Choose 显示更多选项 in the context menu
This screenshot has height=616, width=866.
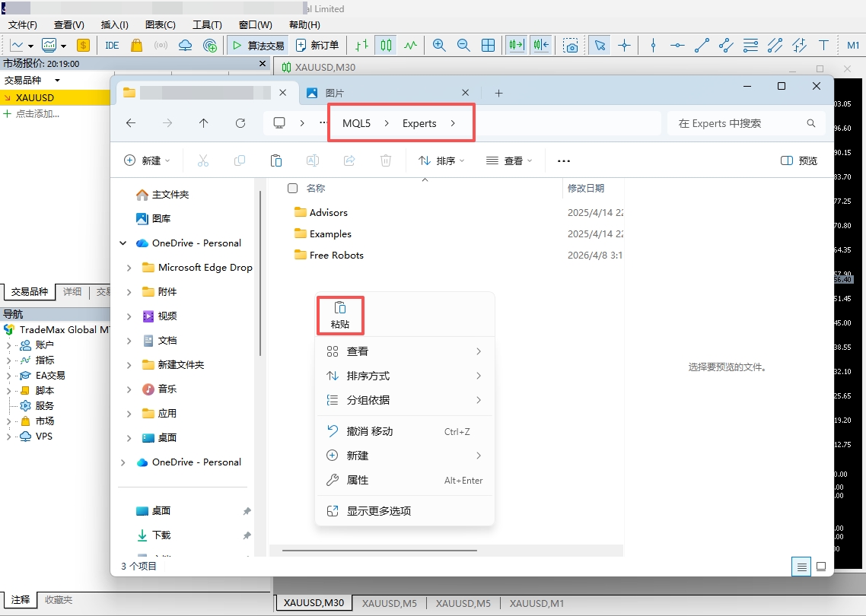(x=404, y=511)
